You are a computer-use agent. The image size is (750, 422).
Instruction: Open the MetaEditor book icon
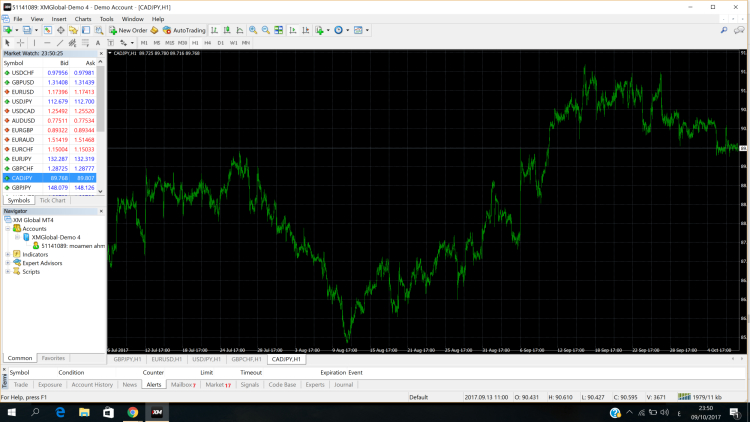coord(154,30)
